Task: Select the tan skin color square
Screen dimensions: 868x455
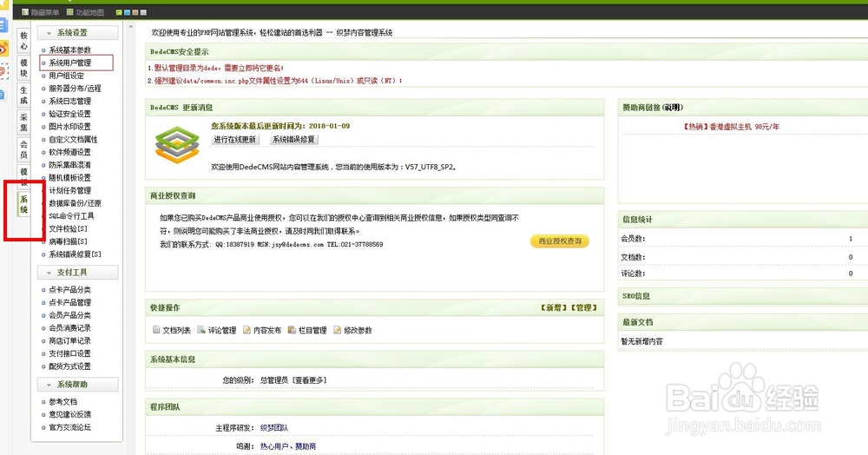Action: click(x=135, y=12)
